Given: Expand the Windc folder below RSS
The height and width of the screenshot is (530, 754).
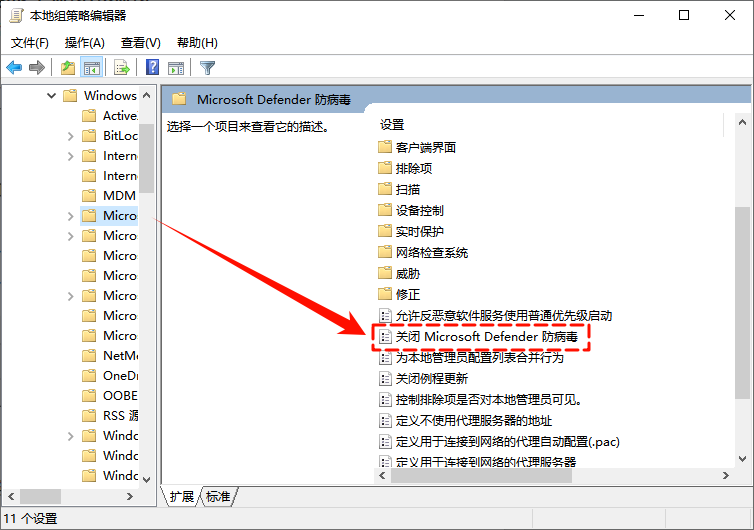Looking at the screenshot, I should pos(71,436).
